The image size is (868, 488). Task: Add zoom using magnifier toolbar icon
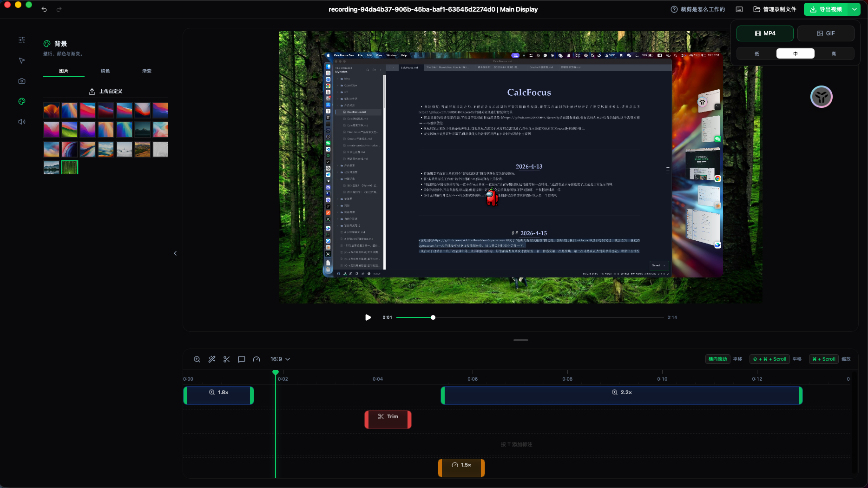point(197,359)
